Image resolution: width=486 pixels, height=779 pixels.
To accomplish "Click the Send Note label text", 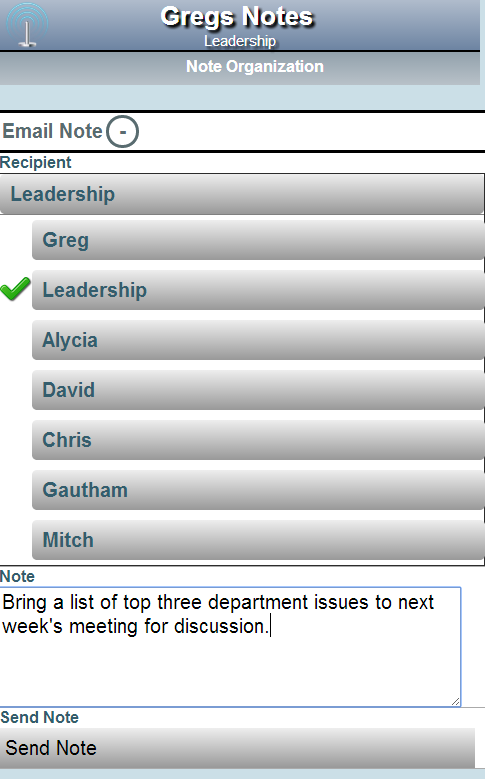I will pyautogui.click(x=40, y=717).
